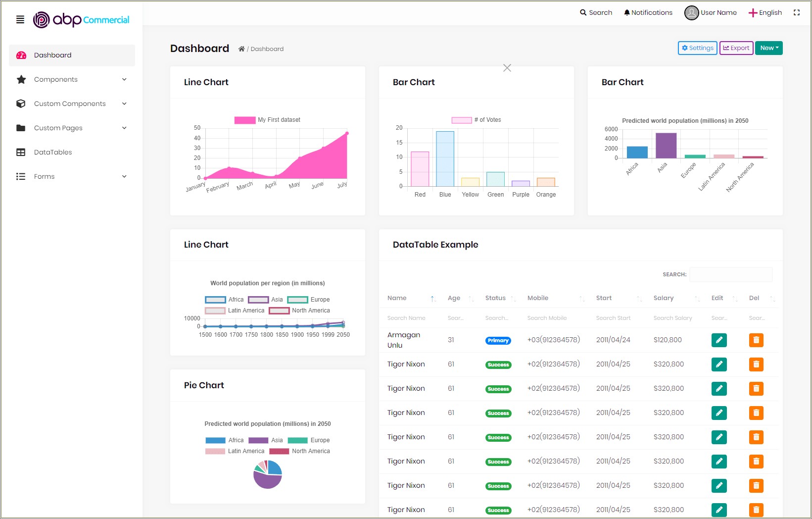Open the New dropdown button

(x=768, y=48)
